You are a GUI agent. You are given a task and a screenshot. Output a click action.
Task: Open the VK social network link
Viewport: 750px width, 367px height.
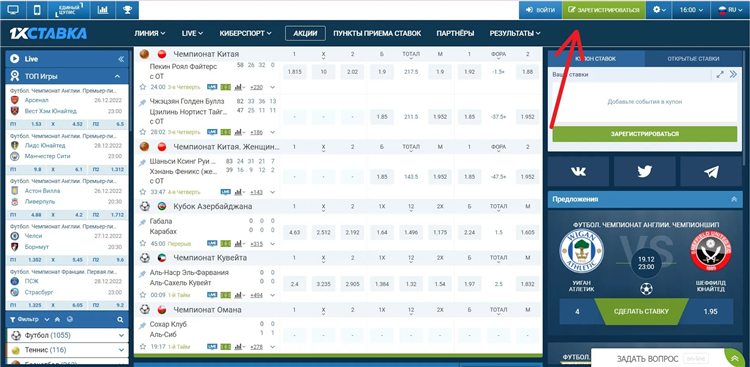(578, 171)
